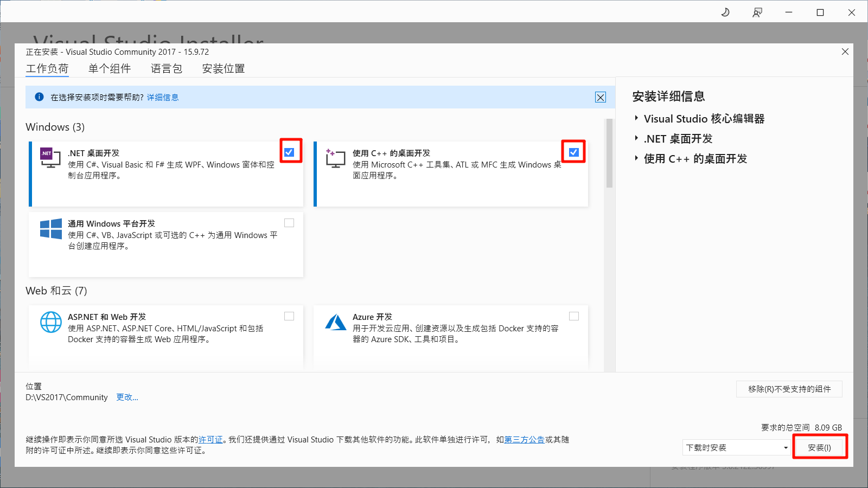The height and width of the screenshot is (488, 868).
Task: Click the 更改... location link
Action: point(127,397)
